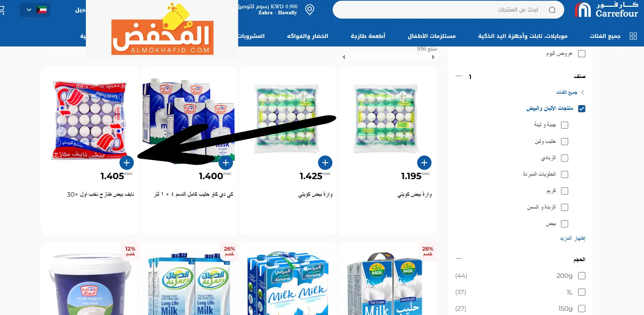Add Naif fresh eggs to cart
644x315 pixels.
[127, 163]
